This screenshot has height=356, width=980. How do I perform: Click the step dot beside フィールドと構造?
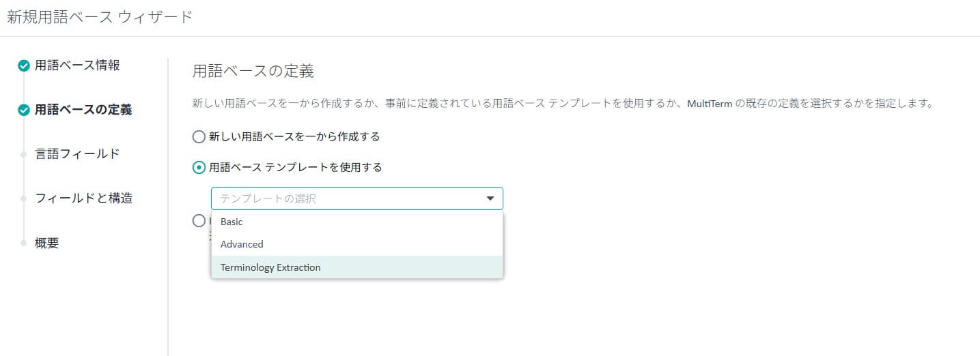click(x=24, y=199)
